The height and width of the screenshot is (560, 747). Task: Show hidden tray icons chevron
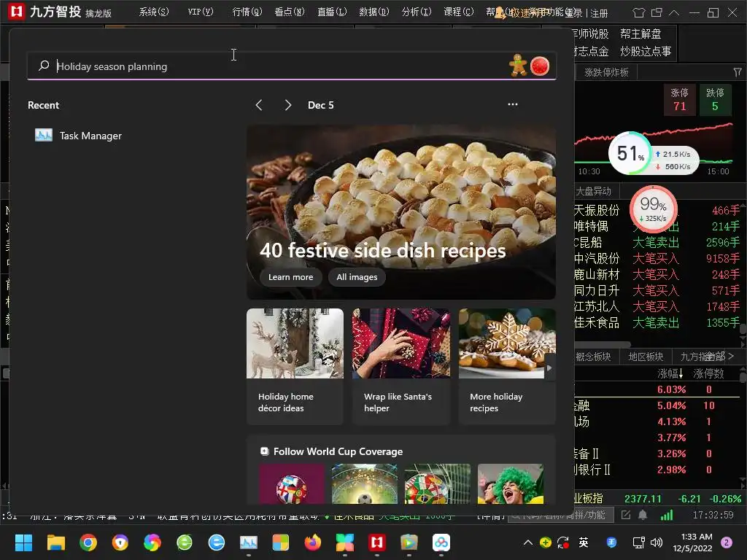pyautogui.click(x=528, y=542)
